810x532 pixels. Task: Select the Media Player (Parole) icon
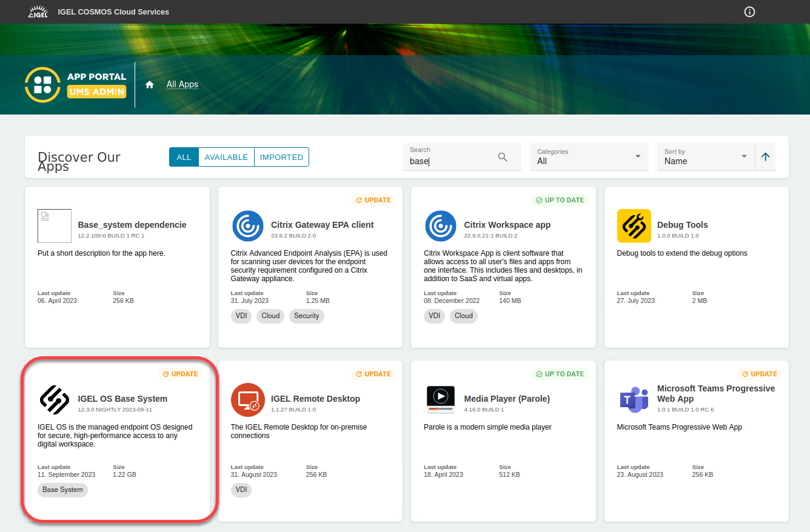(x=441, y=400)
